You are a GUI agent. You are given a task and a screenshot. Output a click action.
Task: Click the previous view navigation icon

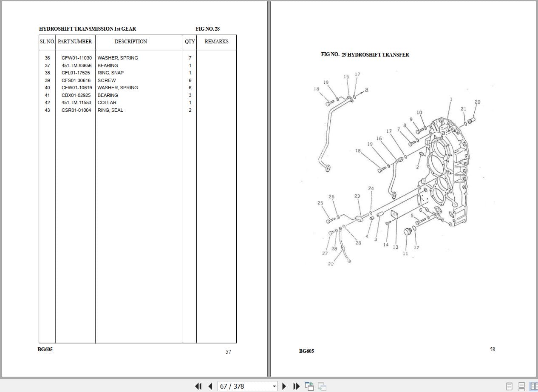click(309, 386)
